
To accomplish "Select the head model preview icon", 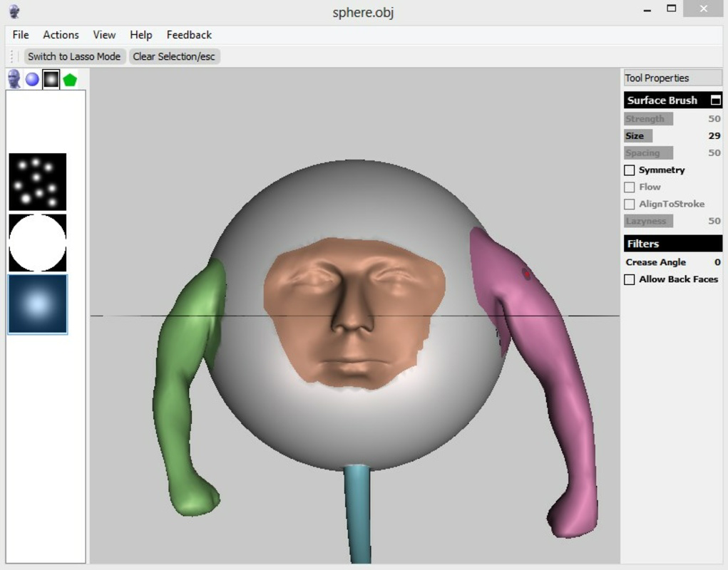I will [x=13, y=79].
